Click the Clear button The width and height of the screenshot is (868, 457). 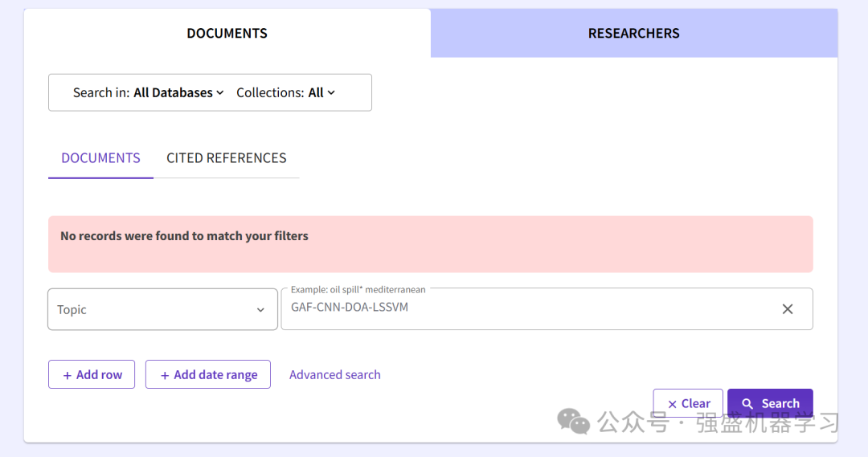688,403
